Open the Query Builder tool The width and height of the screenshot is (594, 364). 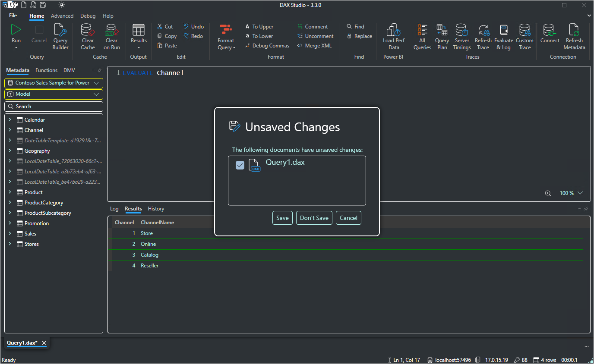[x=60, y=37]
